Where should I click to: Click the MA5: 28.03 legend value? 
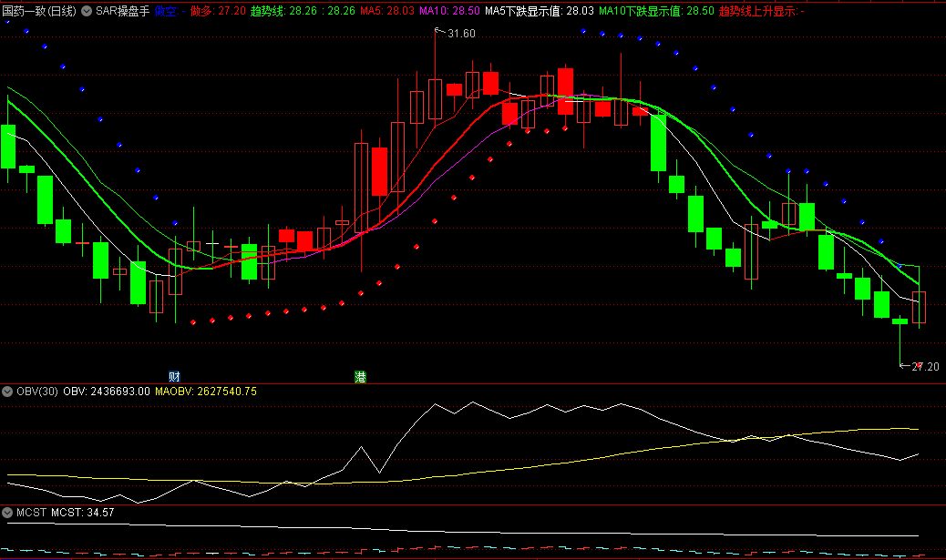pos(387,11)
